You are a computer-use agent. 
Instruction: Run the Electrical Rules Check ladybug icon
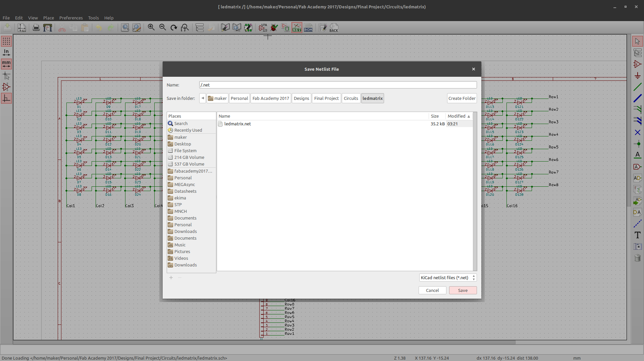274,27
